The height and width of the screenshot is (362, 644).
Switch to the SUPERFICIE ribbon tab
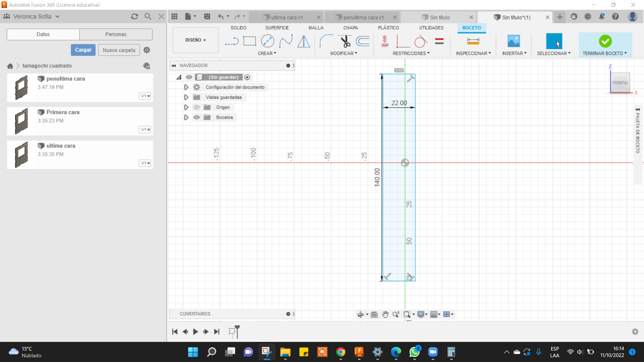(x=277, y=28)
